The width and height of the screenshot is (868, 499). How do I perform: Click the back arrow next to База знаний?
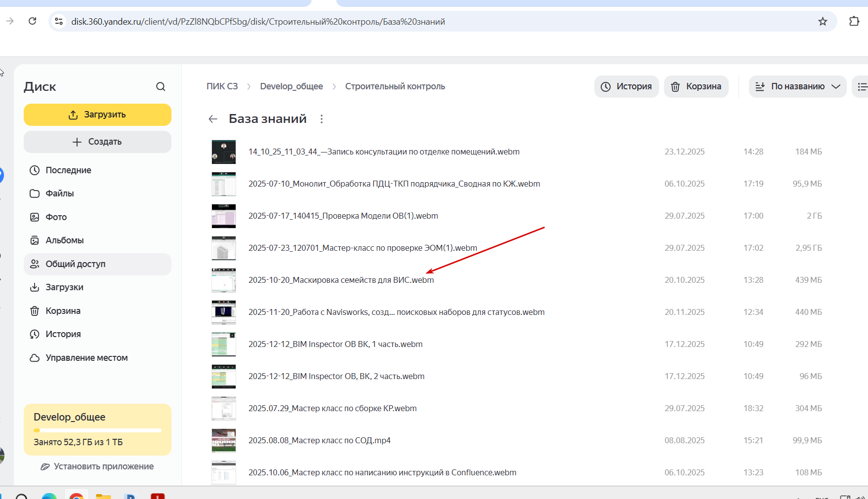(x=213, y=119)
